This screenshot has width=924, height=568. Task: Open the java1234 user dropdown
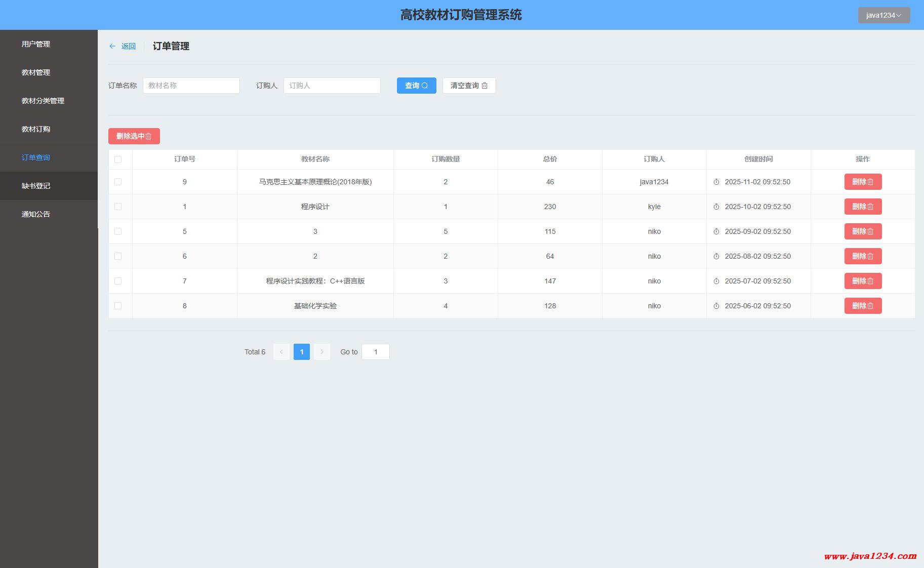pos(883,15)
